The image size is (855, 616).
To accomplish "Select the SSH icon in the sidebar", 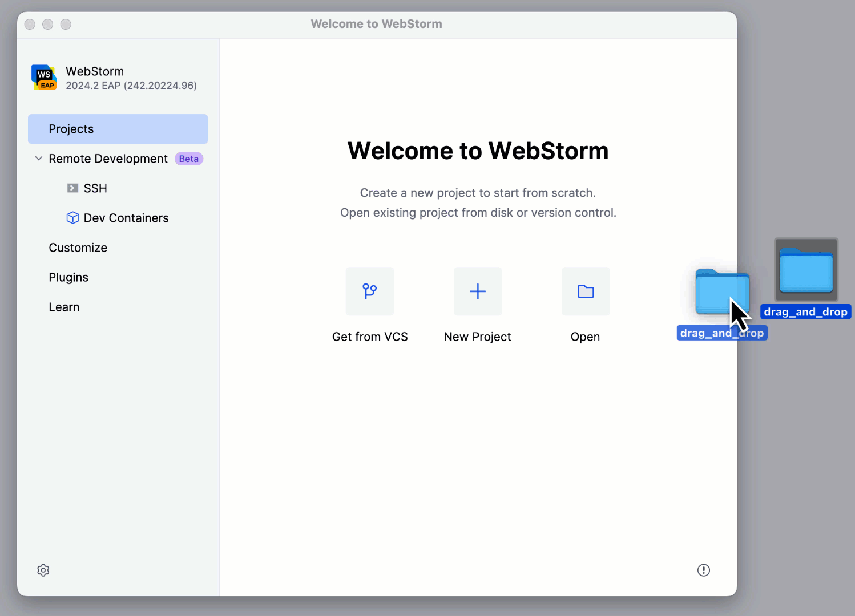I will (x=72, y=188).
